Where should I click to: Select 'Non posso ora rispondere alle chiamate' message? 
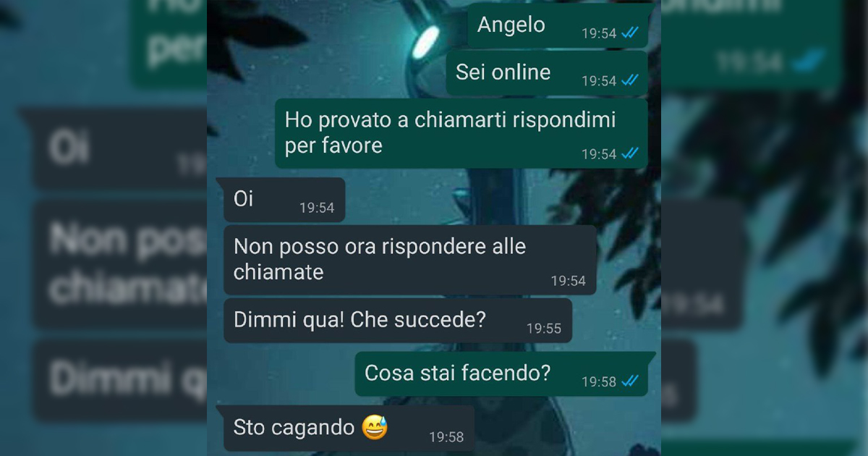pyautogui.click(x=410, y=260)
